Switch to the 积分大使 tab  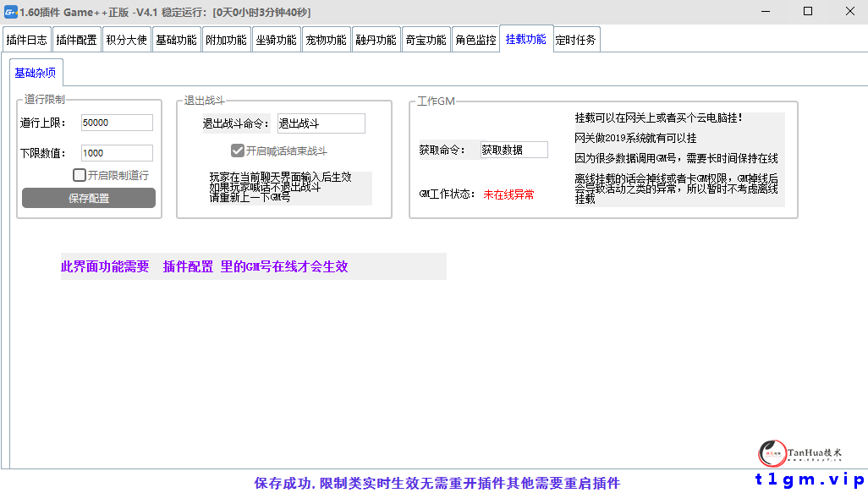click(127, 38)
